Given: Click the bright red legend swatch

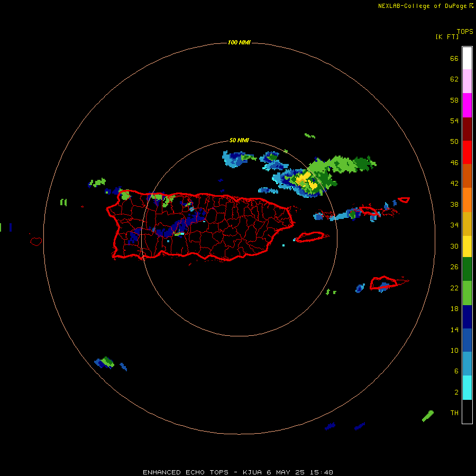Looking at the screenshot, I should pyautogui.click(x=467, y=152).
